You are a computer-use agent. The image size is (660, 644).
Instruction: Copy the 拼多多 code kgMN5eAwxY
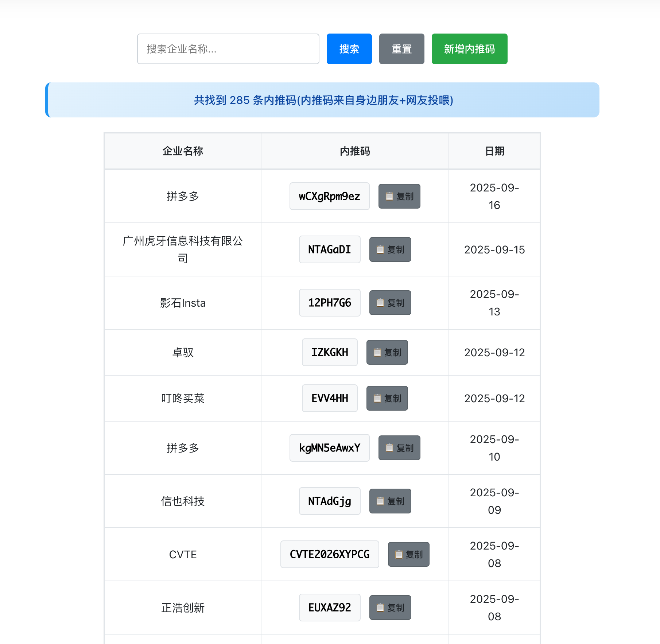399,448
